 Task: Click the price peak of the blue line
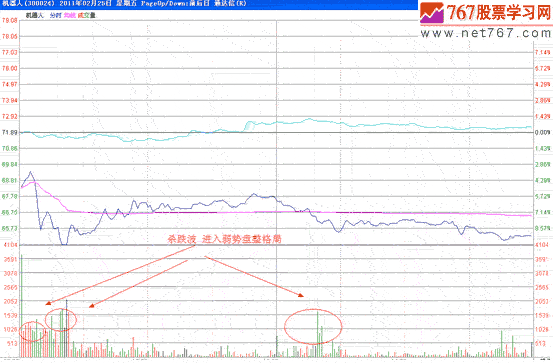click(x=31, y=172)
